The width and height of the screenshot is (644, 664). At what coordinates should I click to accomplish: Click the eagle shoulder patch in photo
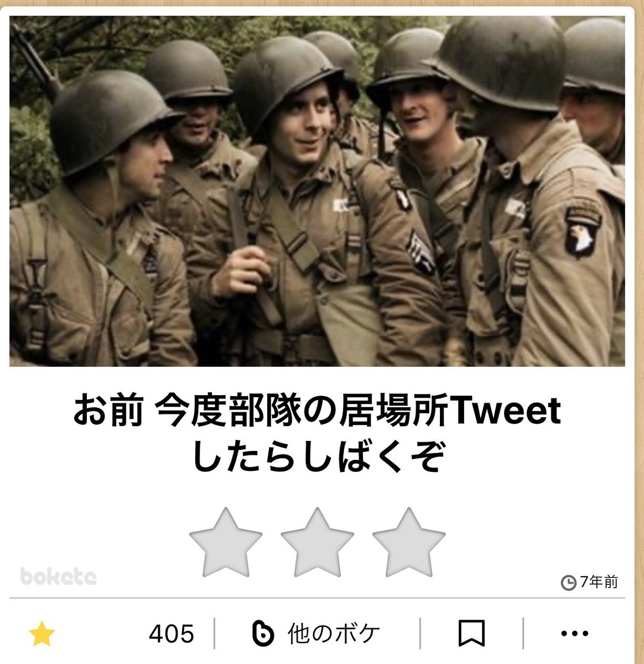point(583,232)
